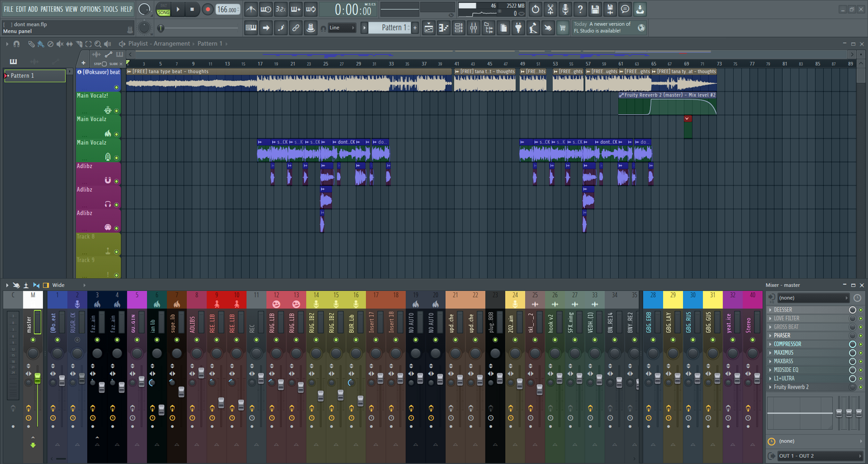This screenshot has height=464, width=868.
Task: Open the Line snap dropdown
Action: click(342, 28)
